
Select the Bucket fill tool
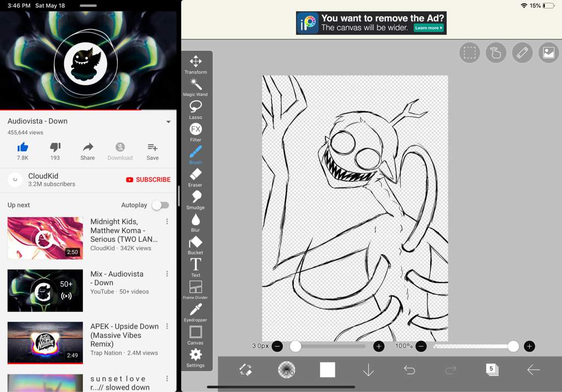click(x=196, y=245)
